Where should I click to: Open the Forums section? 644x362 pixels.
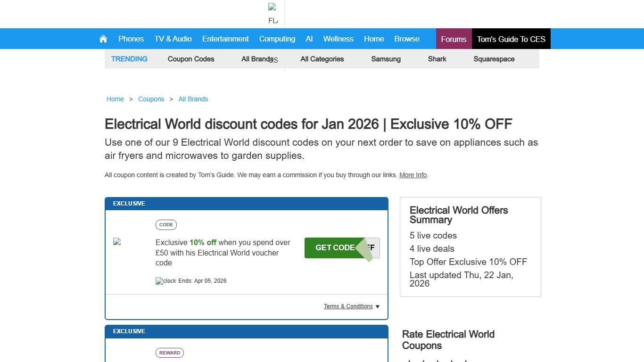pos(453,39)
